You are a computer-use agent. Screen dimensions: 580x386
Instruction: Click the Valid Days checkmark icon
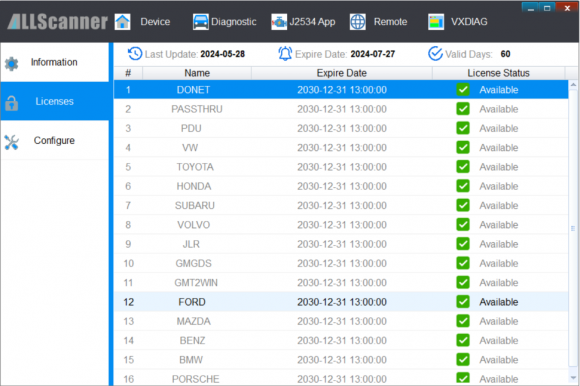[435, 54]
